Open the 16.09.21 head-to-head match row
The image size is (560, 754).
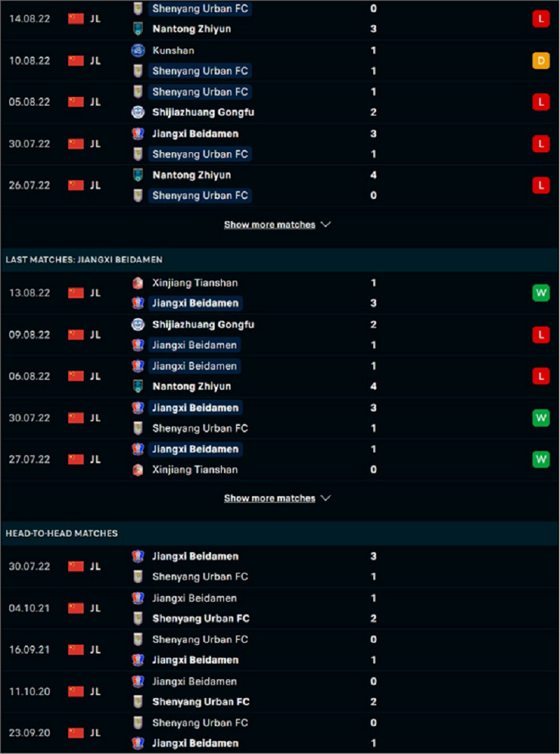click(280, 650)
